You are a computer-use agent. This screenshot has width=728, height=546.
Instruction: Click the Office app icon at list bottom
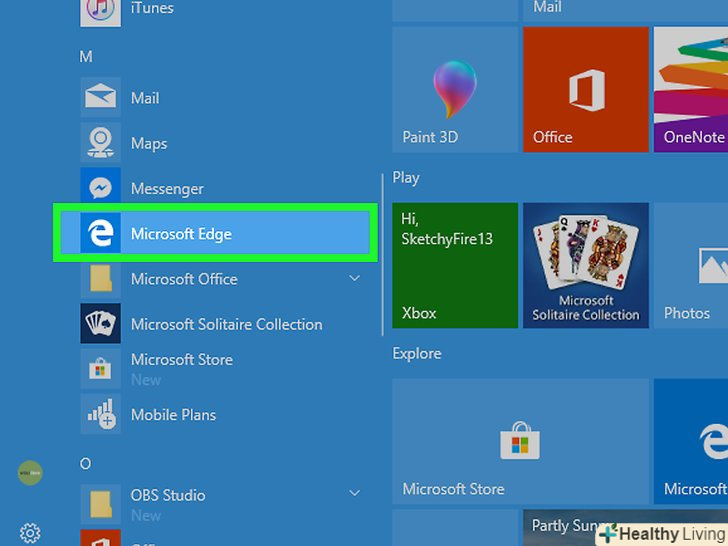tap(100, 538)
